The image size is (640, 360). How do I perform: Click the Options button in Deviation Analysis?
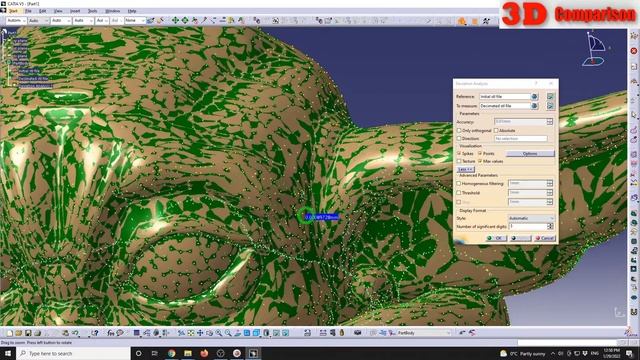point(530,153)
